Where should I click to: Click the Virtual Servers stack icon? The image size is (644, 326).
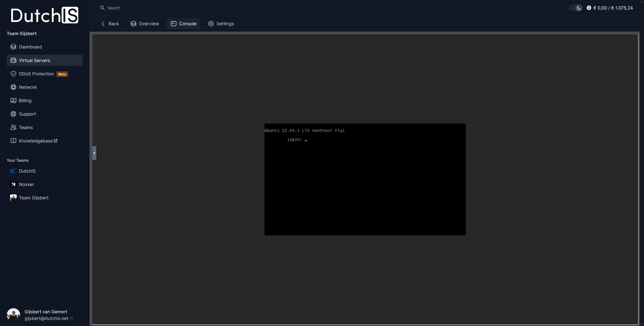[x=13, y=60]
